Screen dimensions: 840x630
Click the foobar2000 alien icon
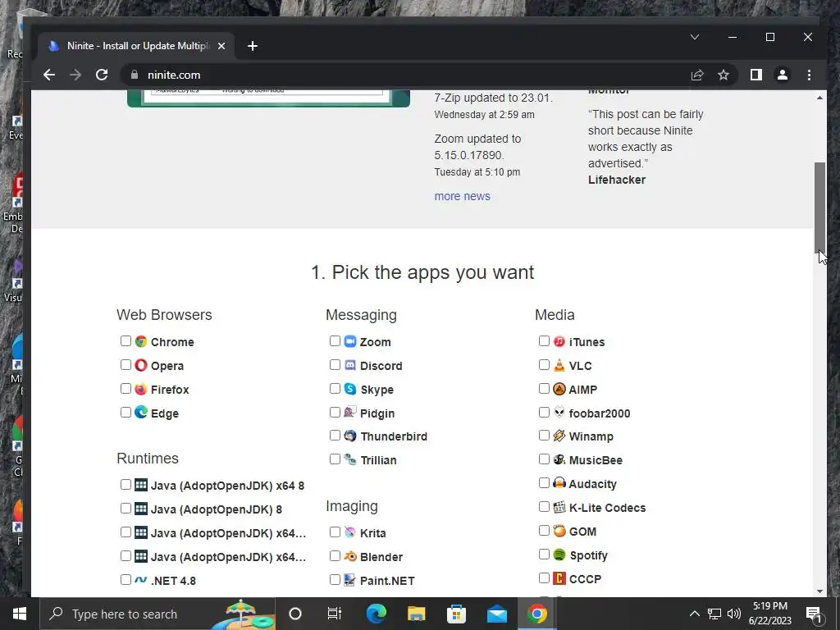pos(559,413)
